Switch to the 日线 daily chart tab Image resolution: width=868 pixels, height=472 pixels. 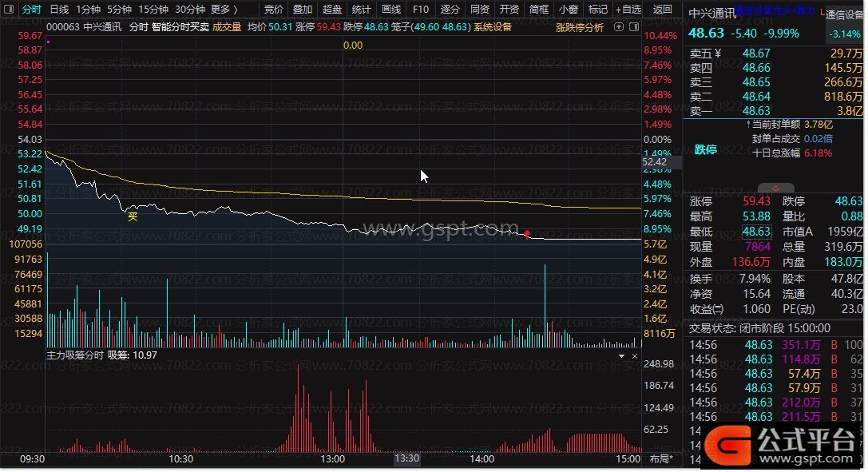pos(59,10)
